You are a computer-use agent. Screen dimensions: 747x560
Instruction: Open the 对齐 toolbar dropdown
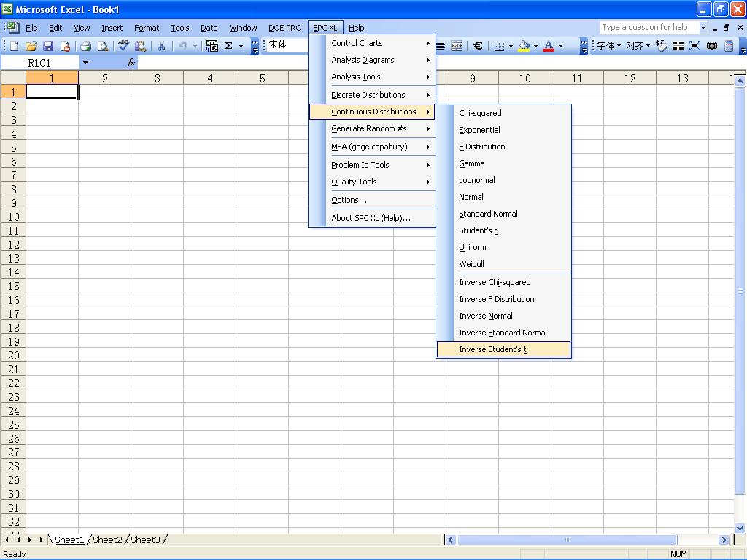tap(638, 46)
